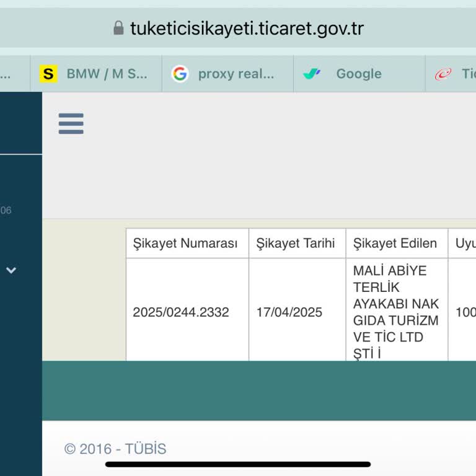Screen dimensions: 476x476
Task: Tap the © 2016 - TÜBİS footer text
Action: 115,449
